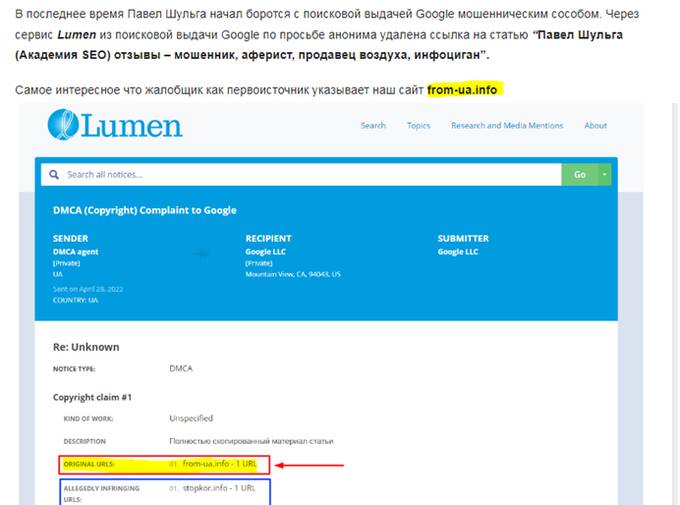Click the 'Sent on April 28, 2022' date
Screen dimensions: 680x505
tap(88, 289)
